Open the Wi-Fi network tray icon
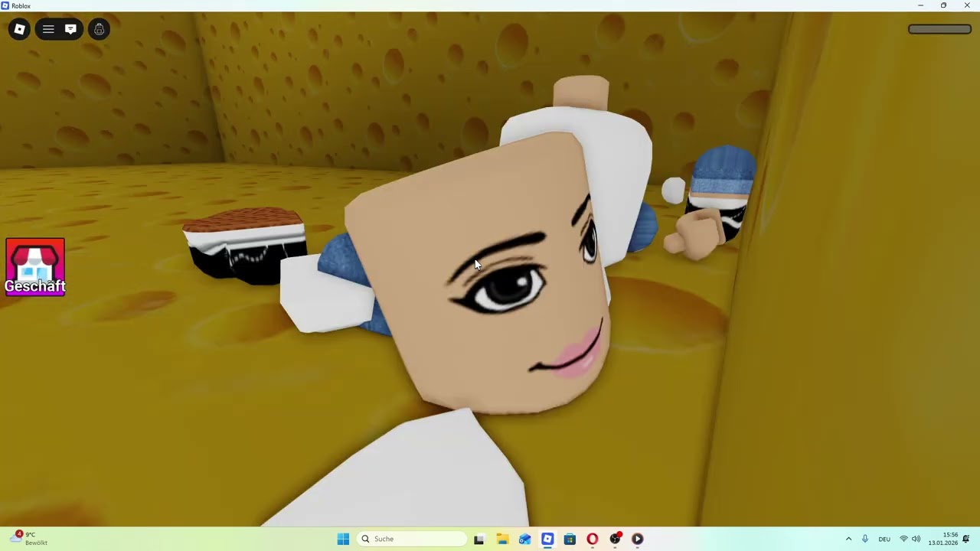The image size is (980, 551). [x=903, y=539]
